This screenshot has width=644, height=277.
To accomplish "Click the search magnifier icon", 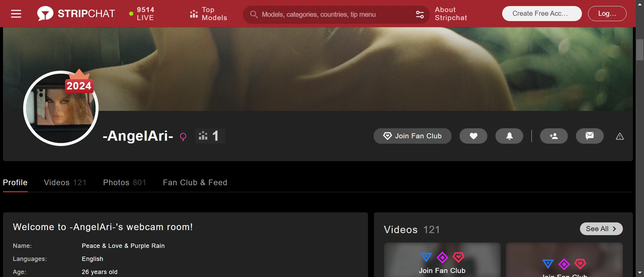I will click(x=254, y=14).
